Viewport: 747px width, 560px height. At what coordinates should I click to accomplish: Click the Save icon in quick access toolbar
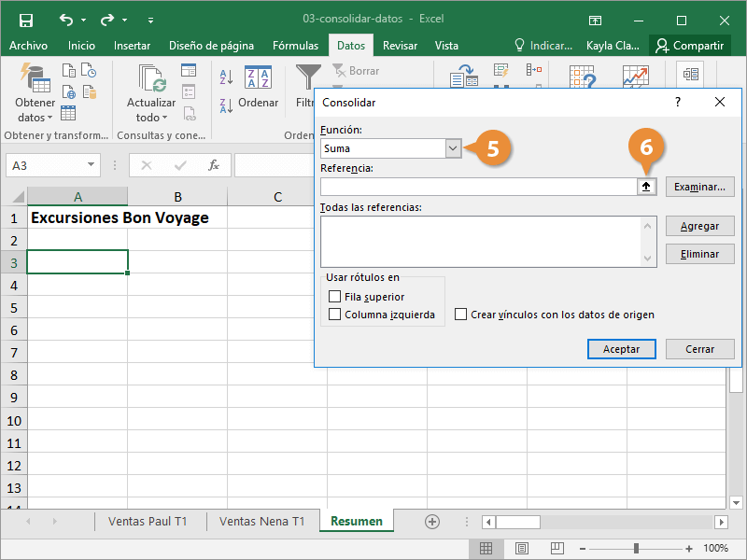coord(26,20)
